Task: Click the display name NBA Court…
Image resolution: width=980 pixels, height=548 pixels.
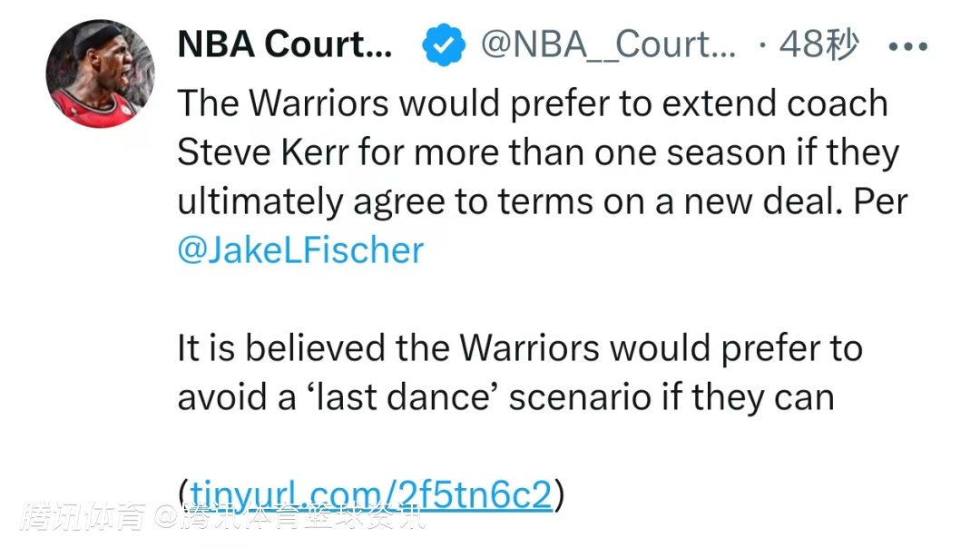Action: (x=285, y=44)
